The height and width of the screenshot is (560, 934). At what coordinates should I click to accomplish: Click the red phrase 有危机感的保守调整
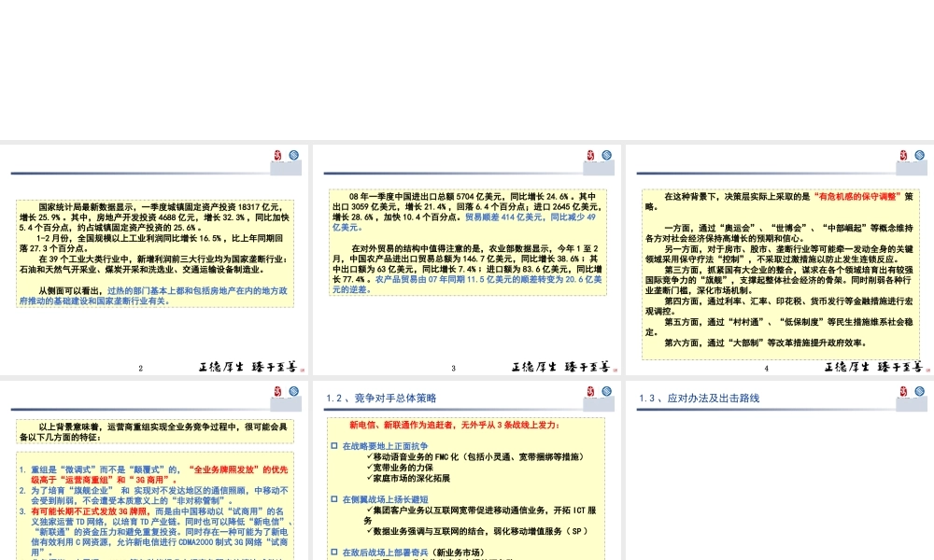coord(857,196)
